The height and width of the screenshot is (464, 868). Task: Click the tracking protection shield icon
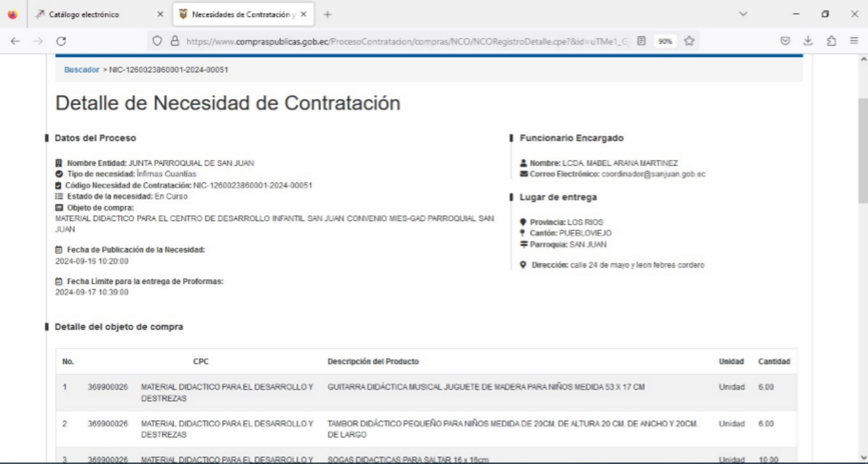coord(158,41)
